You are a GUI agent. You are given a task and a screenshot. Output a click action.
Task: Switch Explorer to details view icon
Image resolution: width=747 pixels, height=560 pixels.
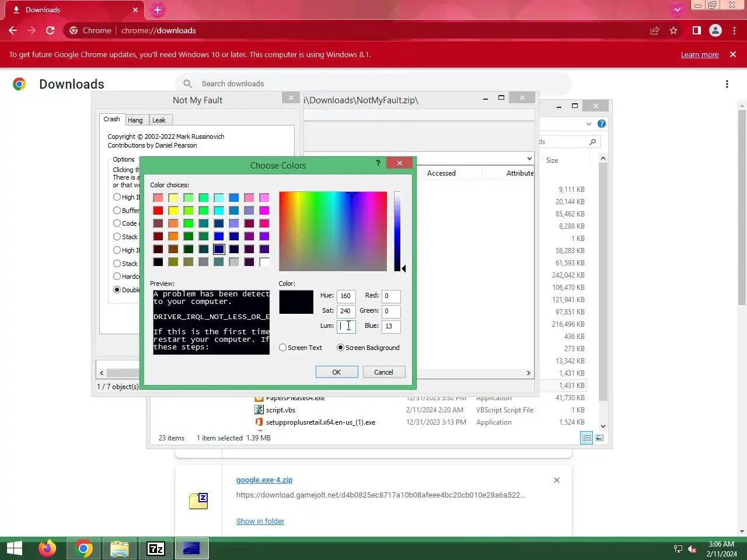point(587,437)
